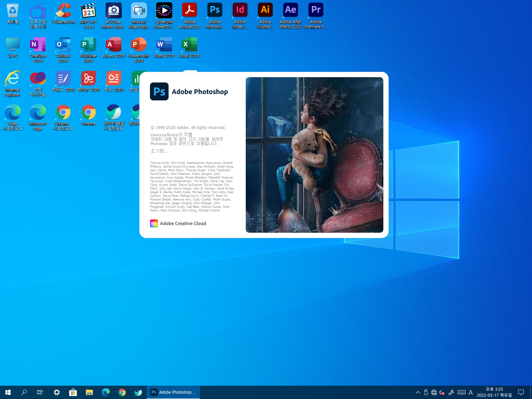Launch Chrome from the taskbar
The image size is (532, 399).
(122, 392)
